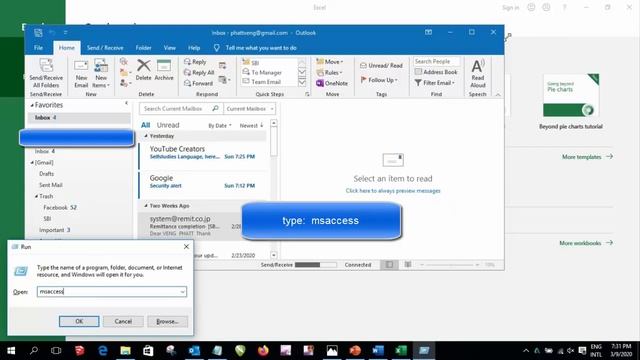Screen dimensions: 640x360
Task: Open Move dropdown in ribbon
Action: tap(330, 62)
